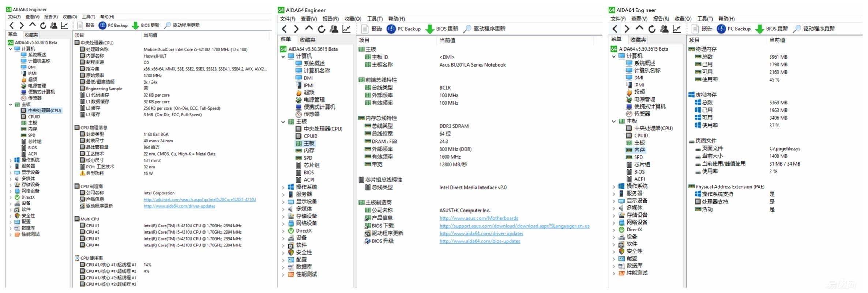Click 驱动程序更新 in the motherboard window toolbar
Image resolution: width=868 pixels, height=293 pixels.
point(484,29)
